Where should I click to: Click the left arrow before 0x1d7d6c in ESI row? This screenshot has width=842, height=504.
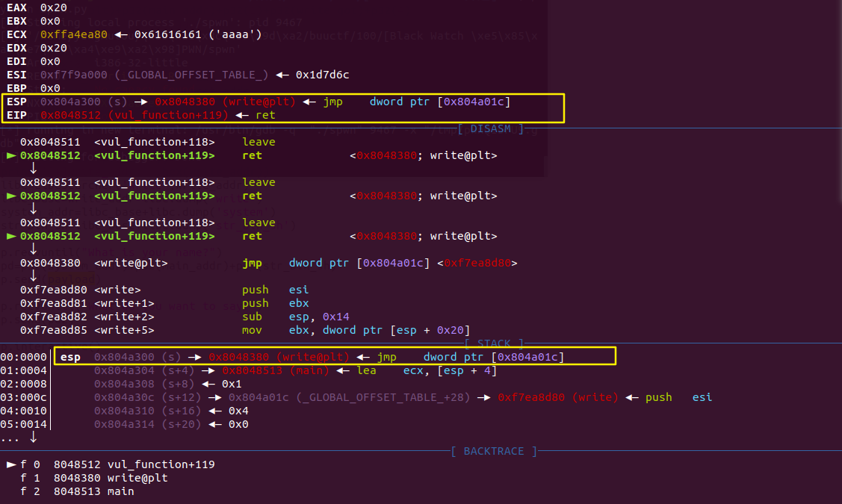282,75
